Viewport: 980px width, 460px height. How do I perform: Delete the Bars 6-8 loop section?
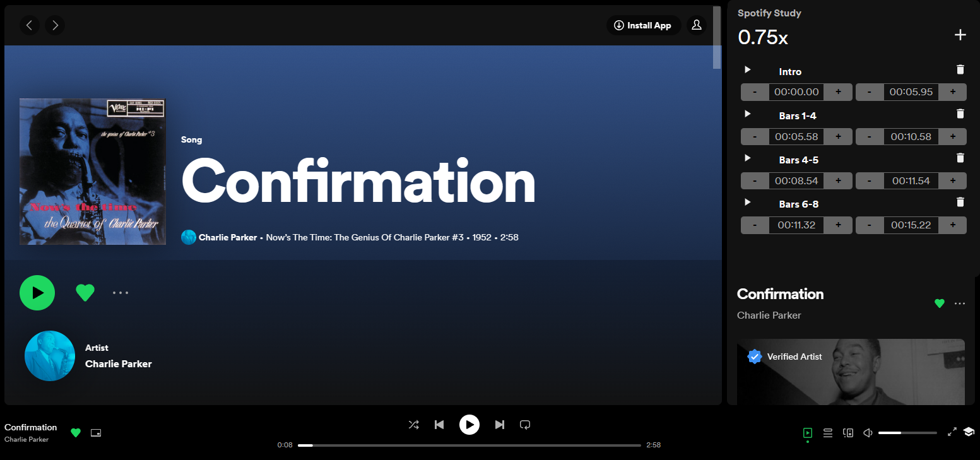coord(960,202)
